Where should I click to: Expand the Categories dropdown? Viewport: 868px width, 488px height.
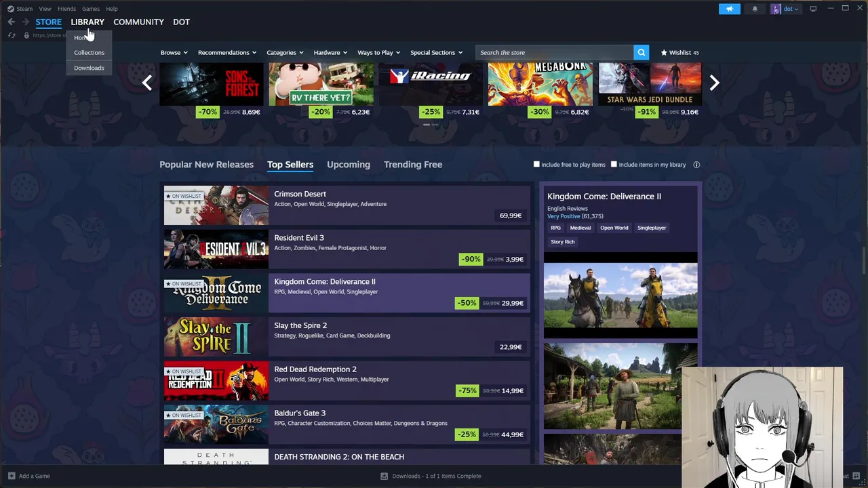coord(285,52)
